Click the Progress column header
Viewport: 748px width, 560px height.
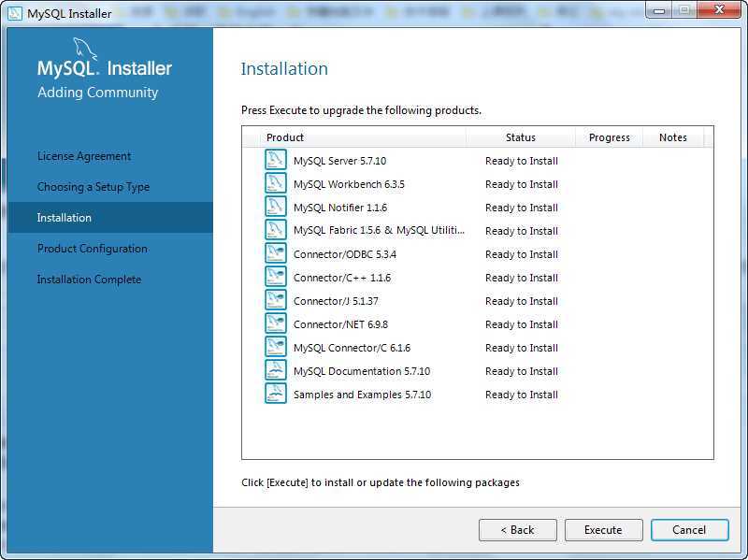(610, 137)
